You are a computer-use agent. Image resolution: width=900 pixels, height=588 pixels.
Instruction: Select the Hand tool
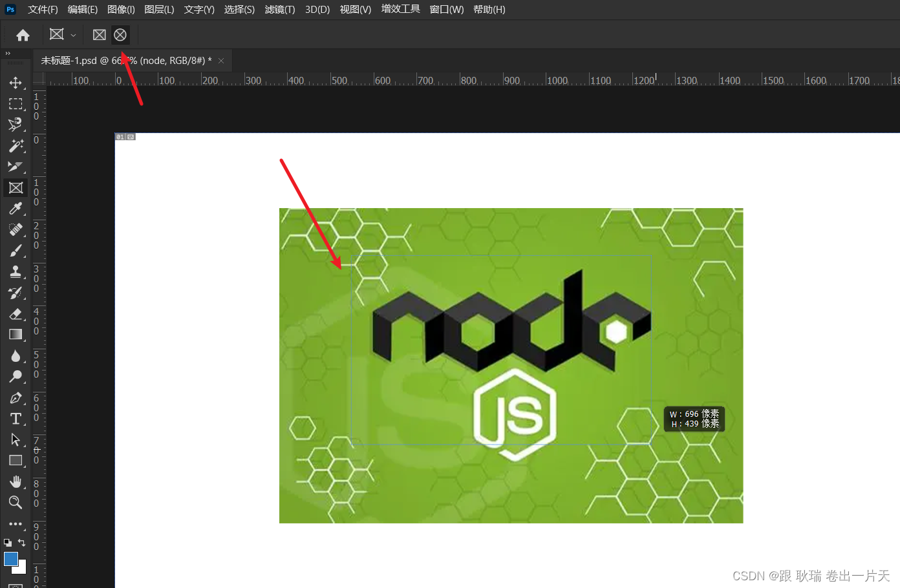[16, 482]
